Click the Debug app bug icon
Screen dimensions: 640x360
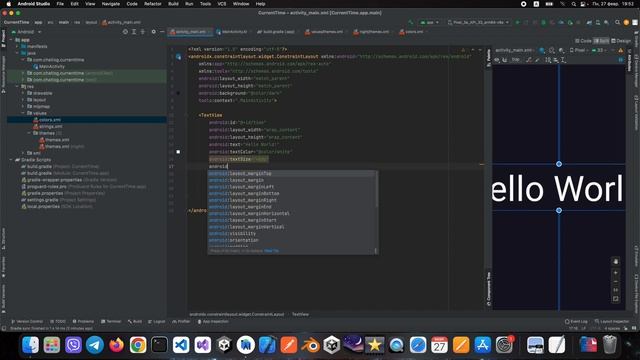tap(544, 22)
